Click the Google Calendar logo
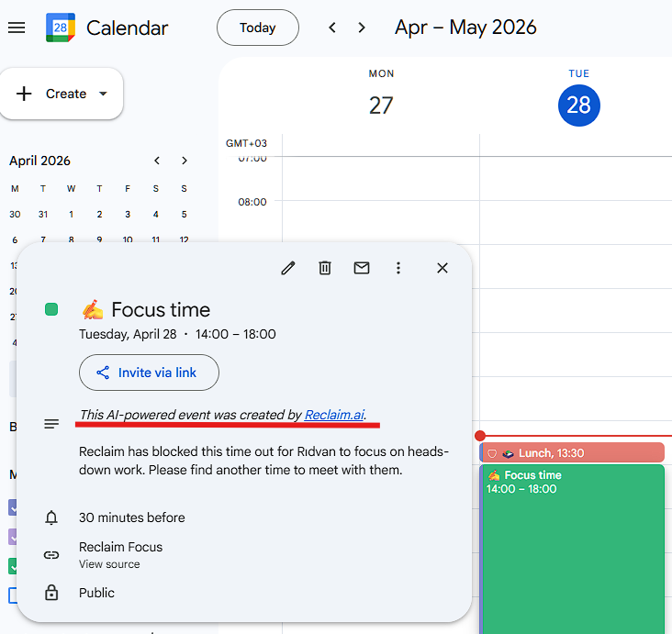The width and height of the screenshot is (672, 634). pyautogui.click(x=61, y=28)
